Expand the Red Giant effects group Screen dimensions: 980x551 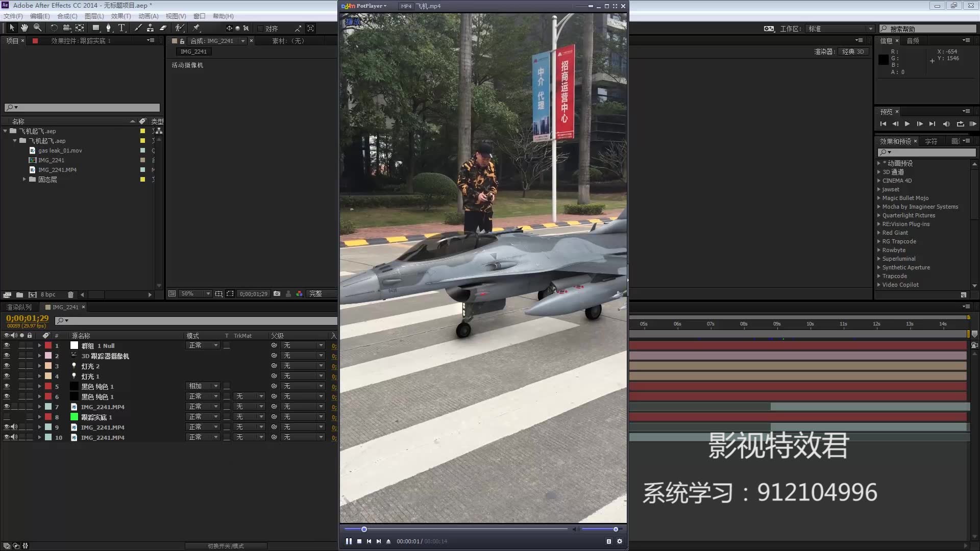click(879, 232)
